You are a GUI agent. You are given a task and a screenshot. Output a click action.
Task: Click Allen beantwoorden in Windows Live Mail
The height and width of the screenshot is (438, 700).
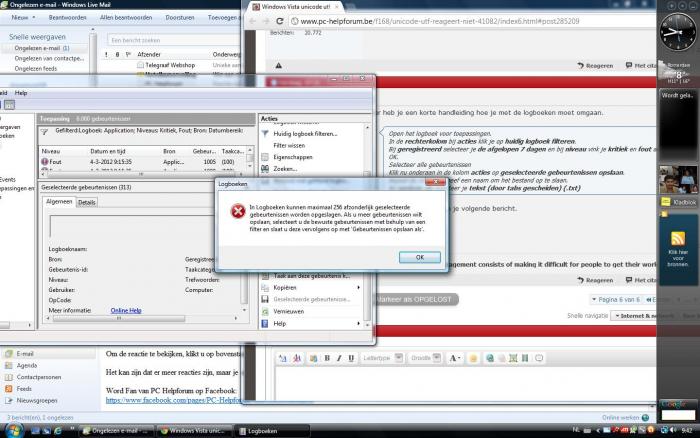pos(126,17)
